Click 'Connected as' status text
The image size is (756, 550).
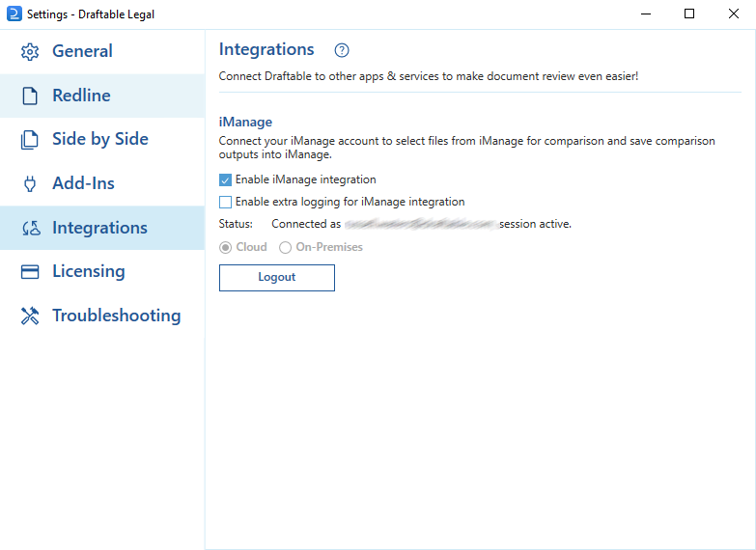pyautogui.click(x=306, y=224)
